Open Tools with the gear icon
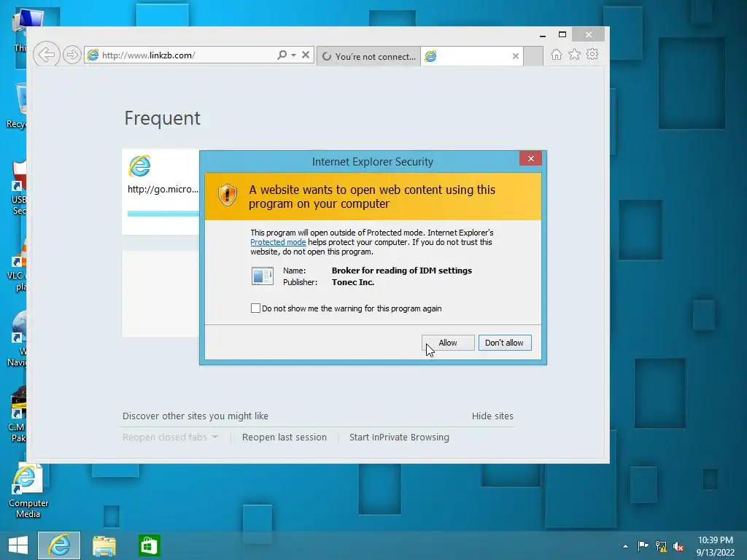The height and width of the screenshot is (560, 747). tap(592, 54)
